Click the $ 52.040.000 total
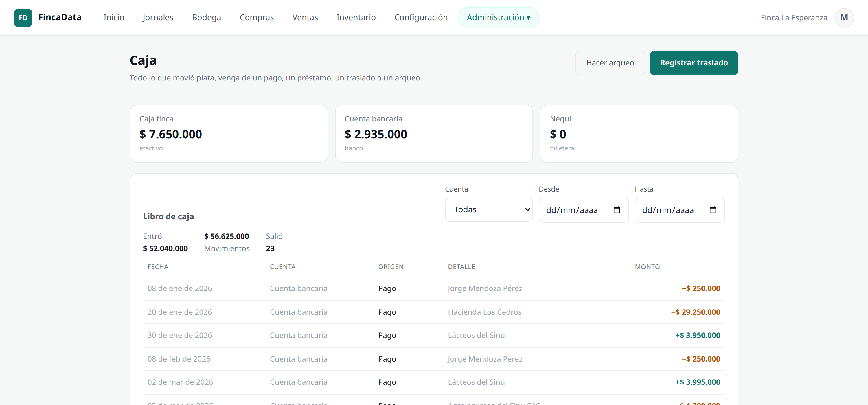The height and width of the screenshot is (405, 868). pyautogui.click(x=165, y=248)
